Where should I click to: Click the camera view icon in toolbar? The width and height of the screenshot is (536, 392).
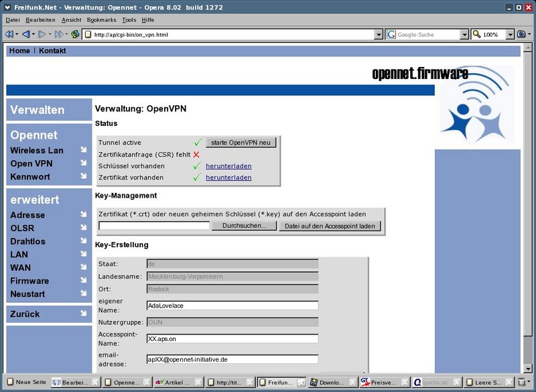[521, 34]
